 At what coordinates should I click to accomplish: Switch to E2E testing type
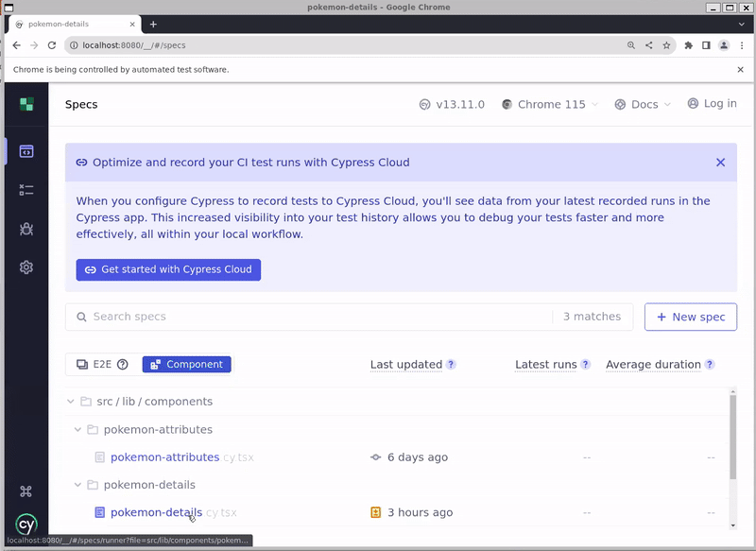click(102, 365)
